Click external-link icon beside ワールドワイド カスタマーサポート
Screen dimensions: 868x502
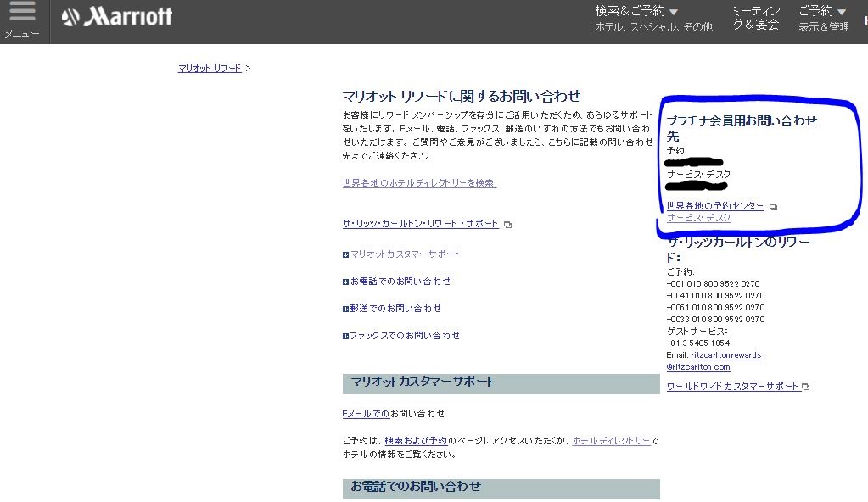click(805, 387)
